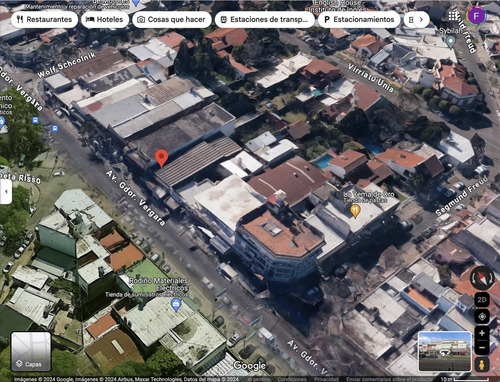Open the Privacidad footer link
The width and height of the screenshot is (500, 382).
point(326,379)
